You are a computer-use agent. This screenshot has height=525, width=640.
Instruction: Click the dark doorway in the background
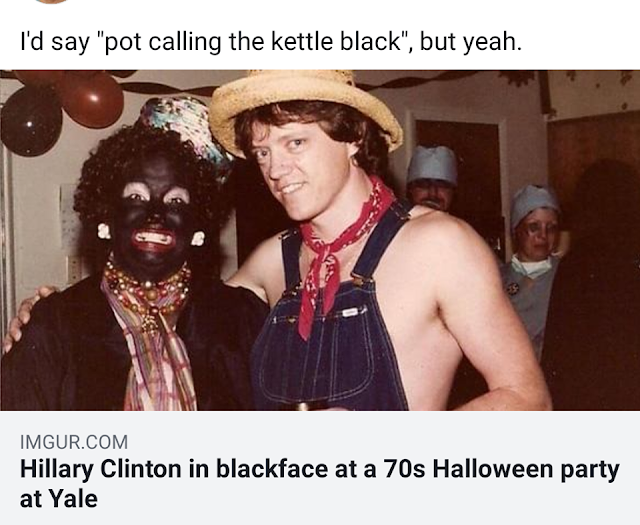click(x=457, y=171)
